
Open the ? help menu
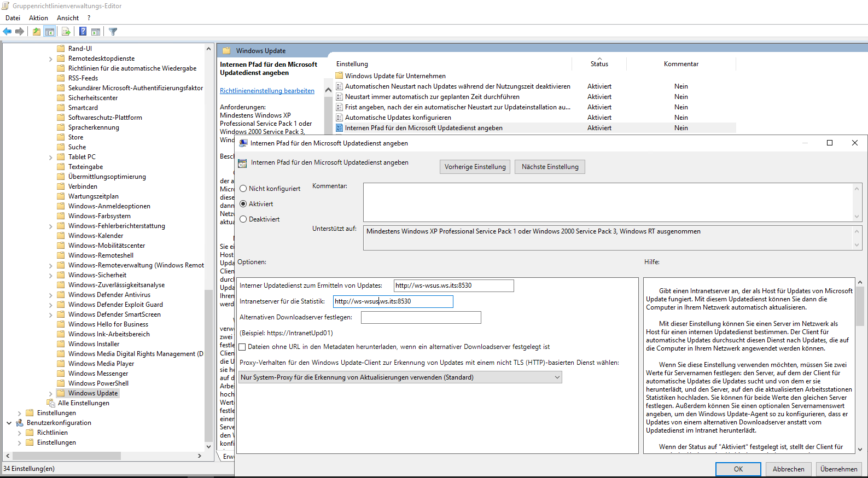point(89,18)
